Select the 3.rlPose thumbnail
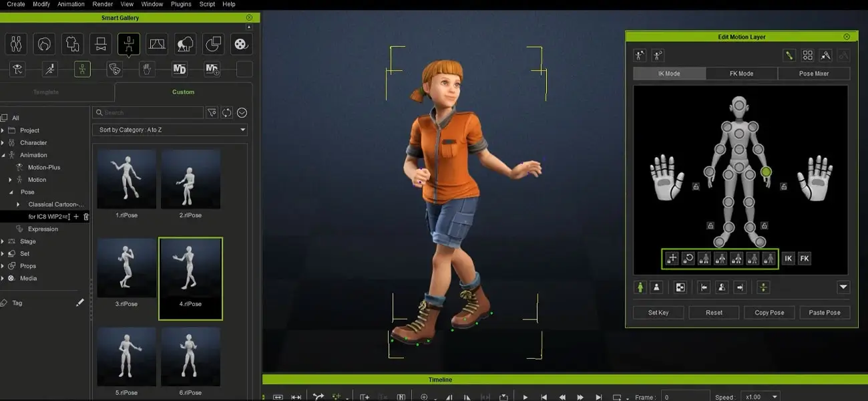 [x=126, y=267]
